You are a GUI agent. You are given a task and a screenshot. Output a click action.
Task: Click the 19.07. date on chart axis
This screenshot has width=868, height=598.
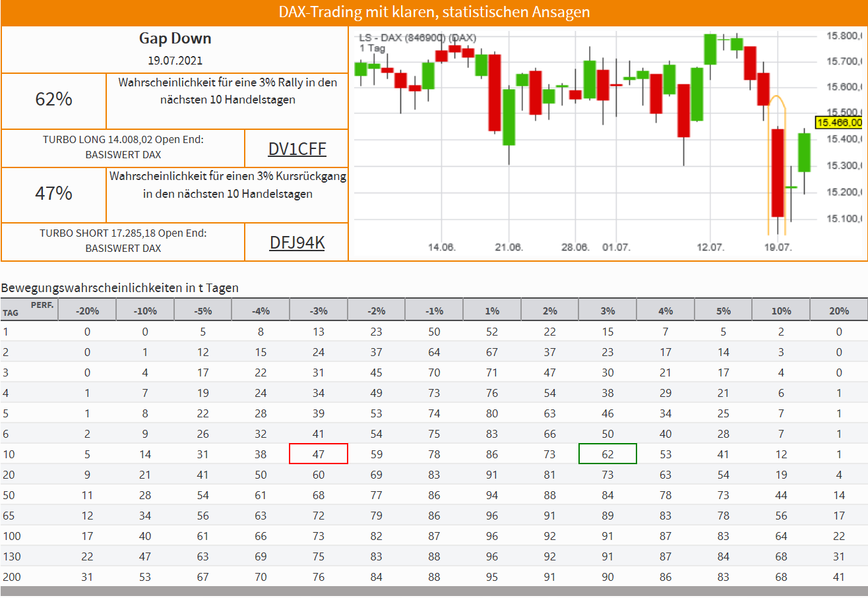pyautogui.click(x=778, y=248)
